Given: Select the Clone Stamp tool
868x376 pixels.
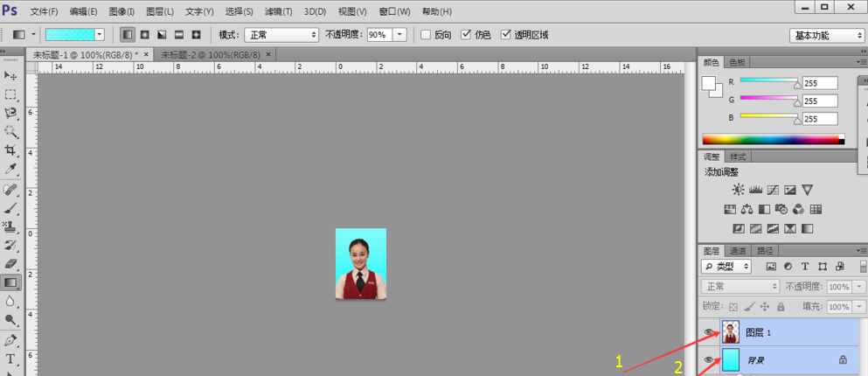Looking at the screenshot, I should click(10, 226).
